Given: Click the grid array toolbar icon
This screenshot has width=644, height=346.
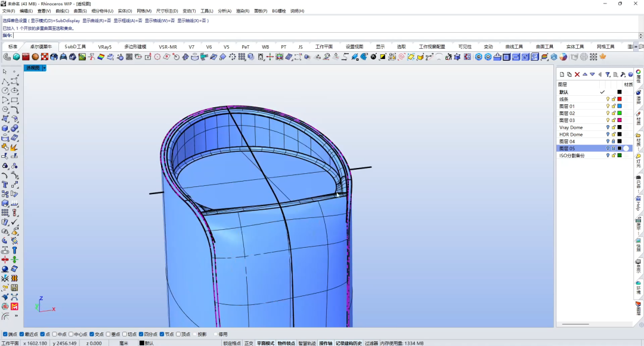Looking at the screenshot, I should 241,57.
